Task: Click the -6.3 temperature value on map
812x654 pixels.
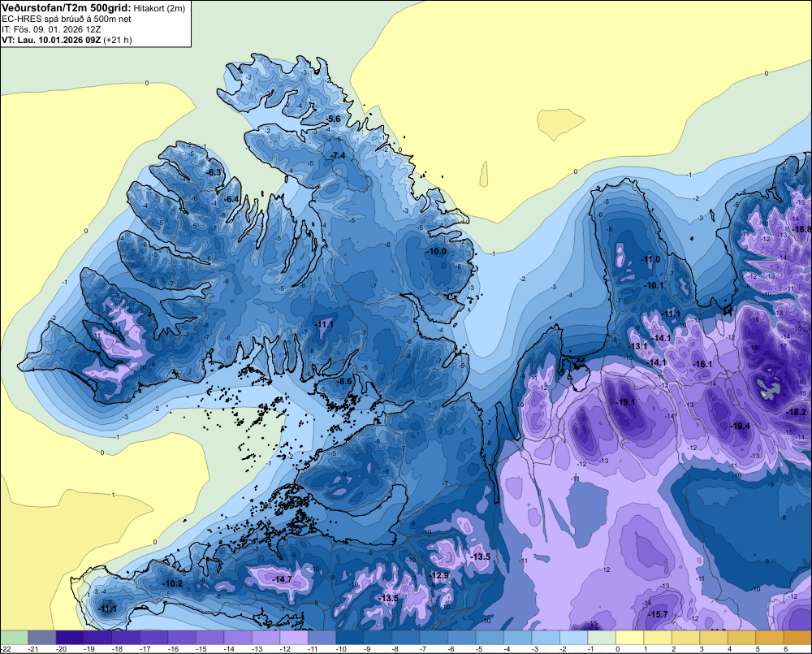Action: 214,172
